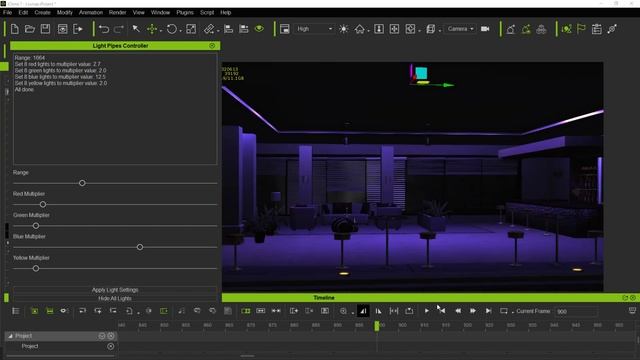Step to the next frame
Viewport: 640px width, 360px height.
(x=473, y=311)
